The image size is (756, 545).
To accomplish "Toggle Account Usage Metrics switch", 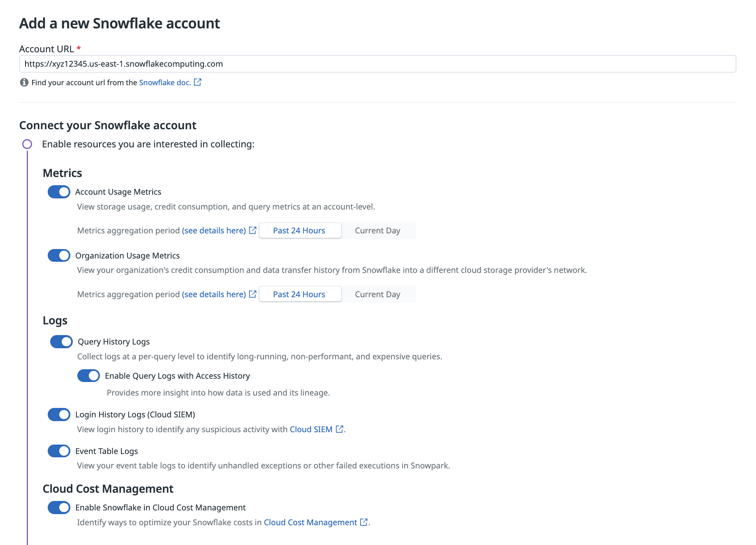I will pyautogui.click(x=59, y=192).
